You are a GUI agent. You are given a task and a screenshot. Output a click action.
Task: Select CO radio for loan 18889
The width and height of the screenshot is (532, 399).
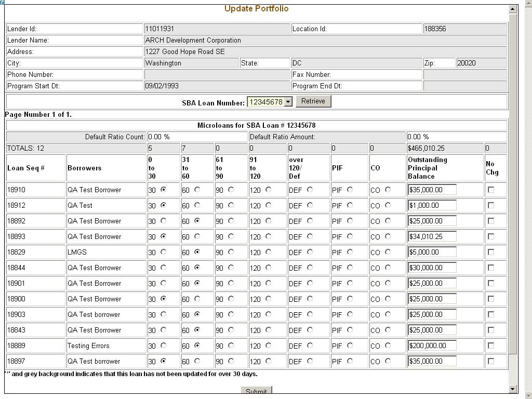click(x=388, y=345)
